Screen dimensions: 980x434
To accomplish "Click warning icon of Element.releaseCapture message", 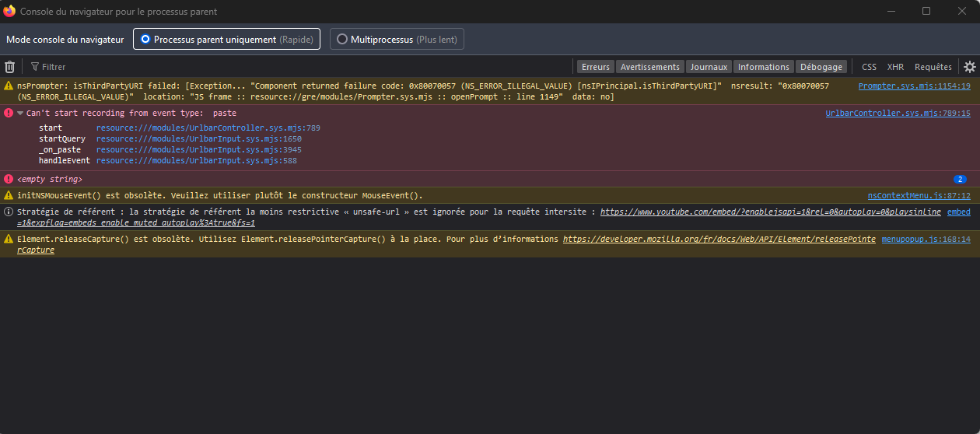I will (x=9, y=240).
